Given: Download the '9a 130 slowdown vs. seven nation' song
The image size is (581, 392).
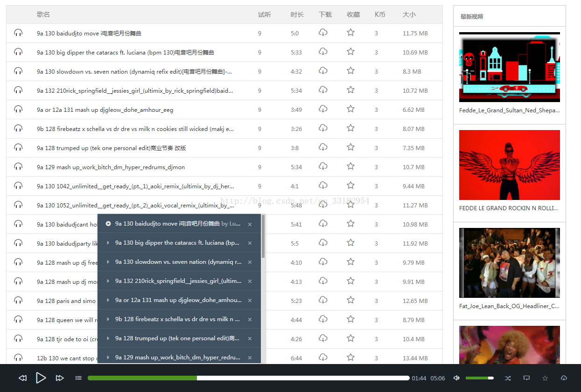Looking at the screenshot, I should click(x=323, y=71).
